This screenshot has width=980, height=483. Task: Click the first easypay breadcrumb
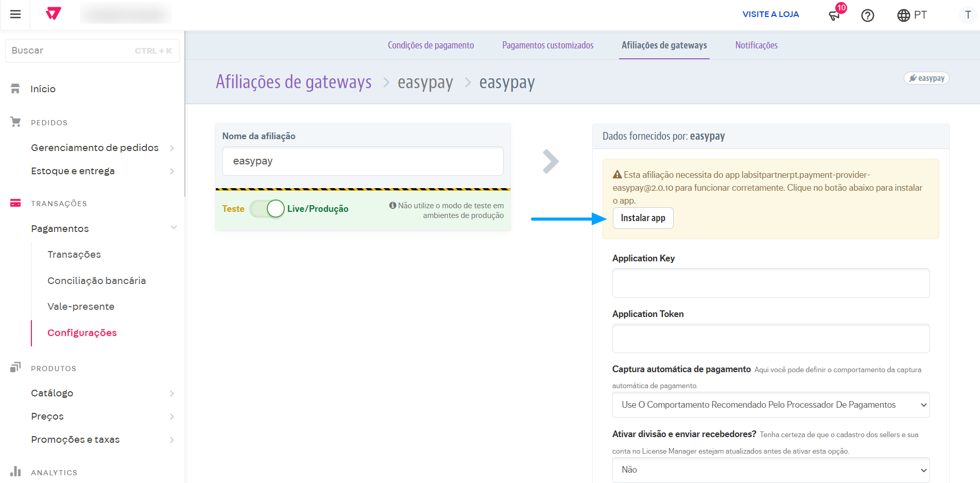pyautogui.click(x=425, y=82)
